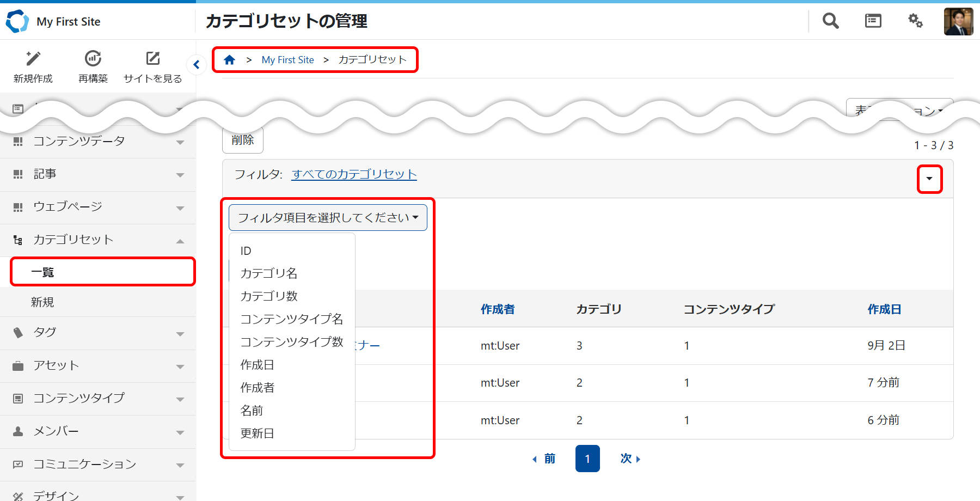
Task: Choose 作成者 in the filter menu
Action: click(258, 388)
